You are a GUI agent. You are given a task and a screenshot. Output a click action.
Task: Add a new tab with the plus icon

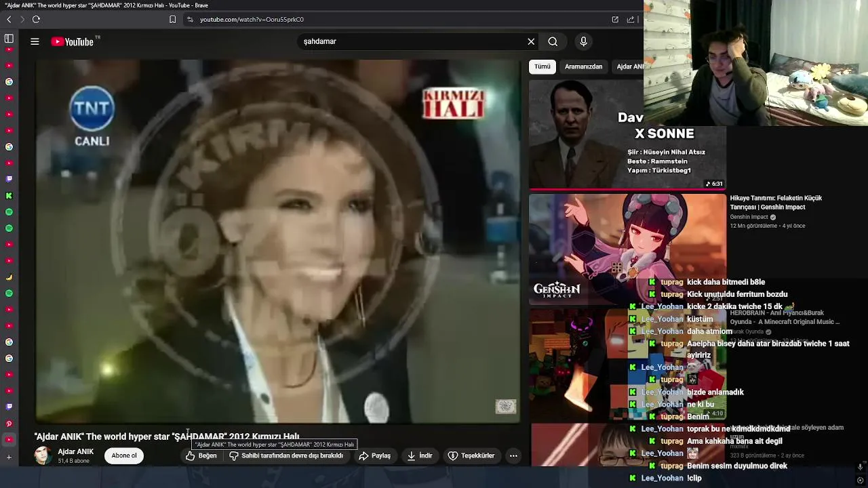[x=9, y=457]
